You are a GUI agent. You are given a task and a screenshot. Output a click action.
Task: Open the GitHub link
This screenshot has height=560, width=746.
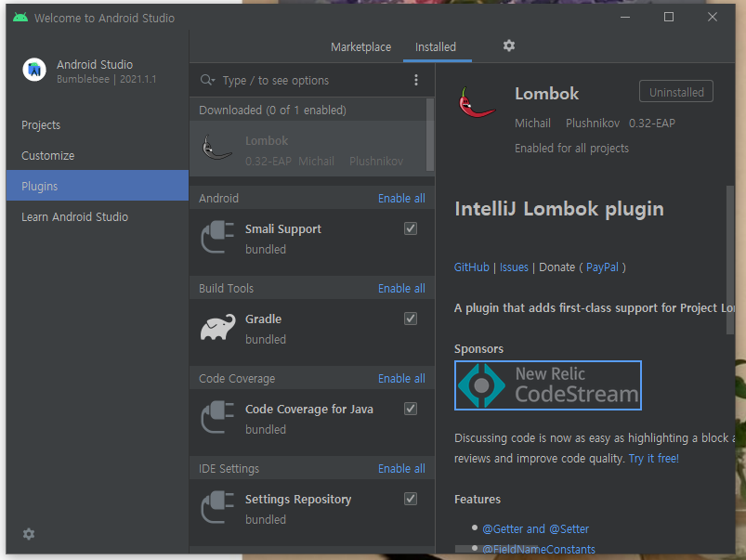472,267
